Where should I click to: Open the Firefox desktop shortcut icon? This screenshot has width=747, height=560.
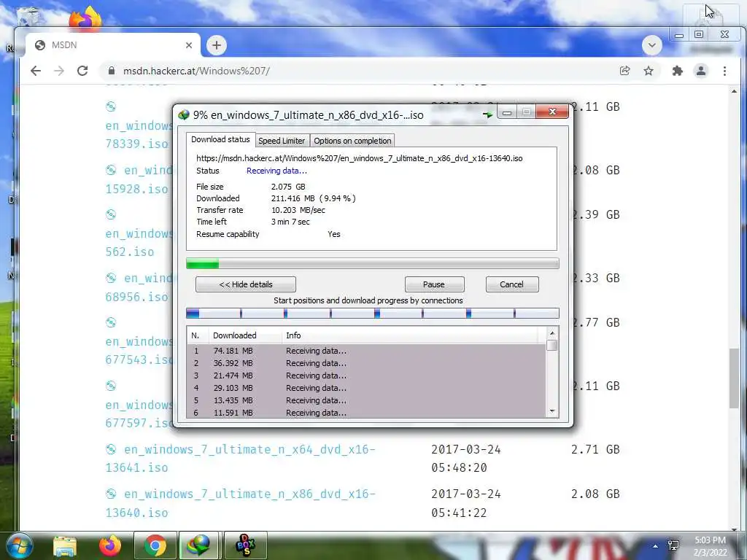point(86,19)
